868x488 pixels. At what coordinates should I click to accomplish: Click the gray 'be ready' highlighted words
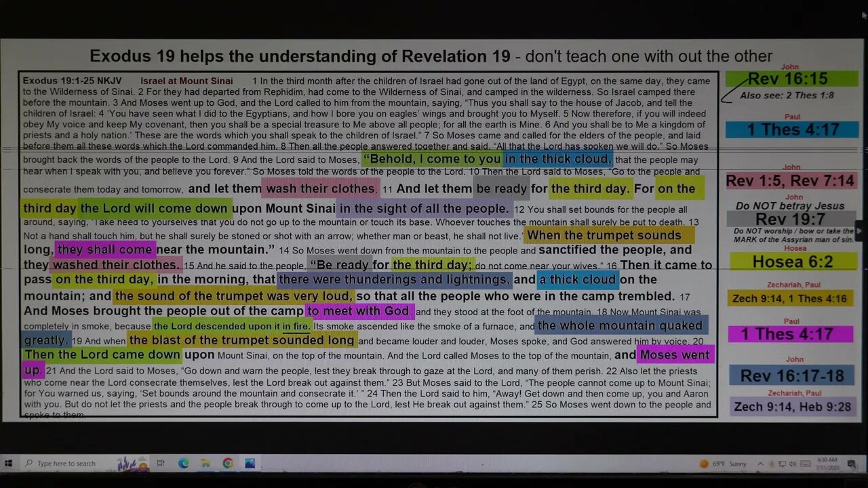click(x=502, y=189)
